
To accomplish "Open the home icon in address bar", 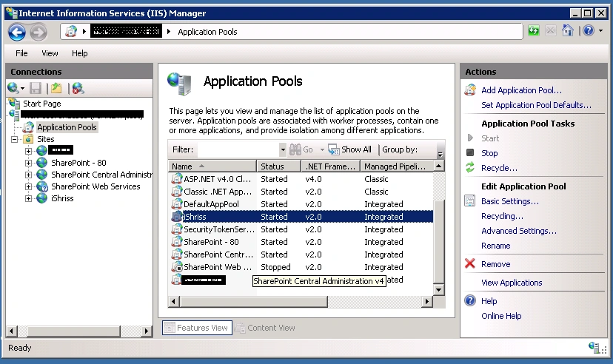I will point(568,30).
